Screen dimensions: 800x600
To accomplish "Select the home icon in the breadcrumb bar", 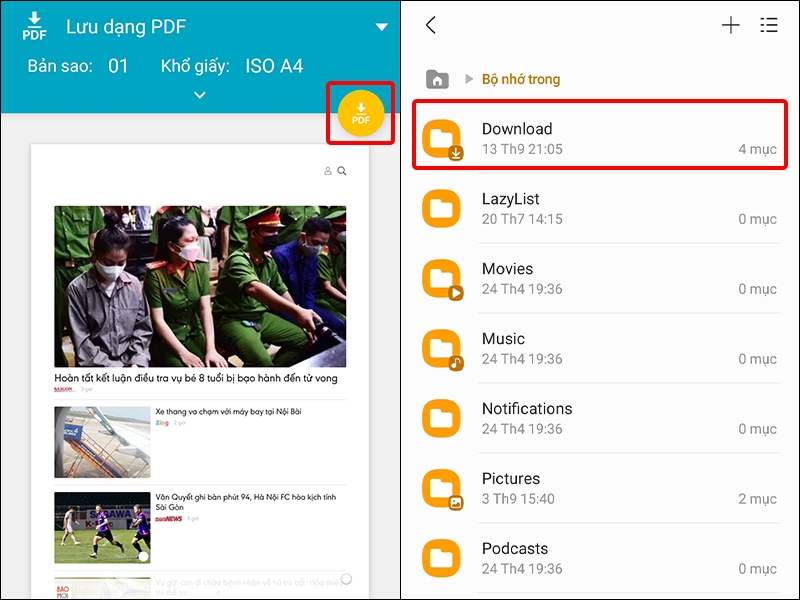I will click(x=436, y=78).
